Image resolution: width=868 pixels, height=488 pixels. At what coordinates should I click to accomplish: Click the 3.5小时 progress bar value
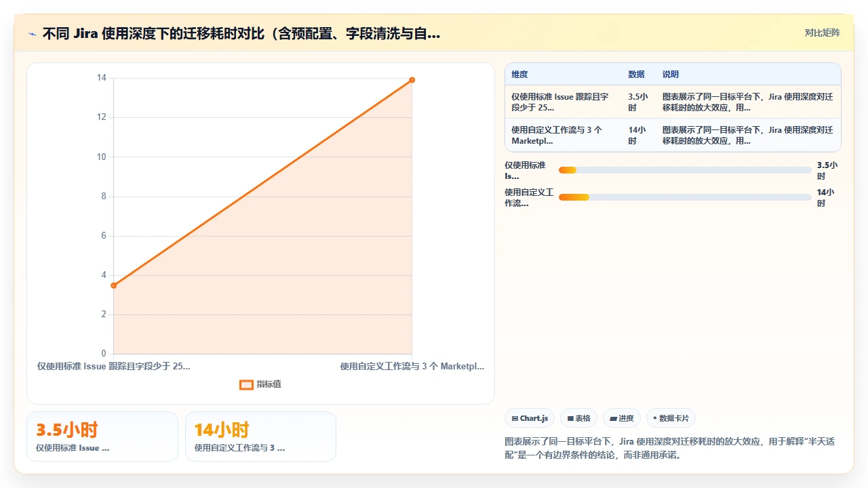(827, 170)
